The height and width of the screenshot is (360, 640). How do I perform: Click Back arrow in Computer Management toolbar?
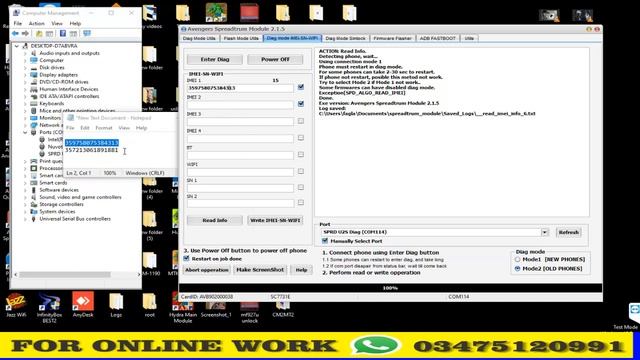point(16,33)
